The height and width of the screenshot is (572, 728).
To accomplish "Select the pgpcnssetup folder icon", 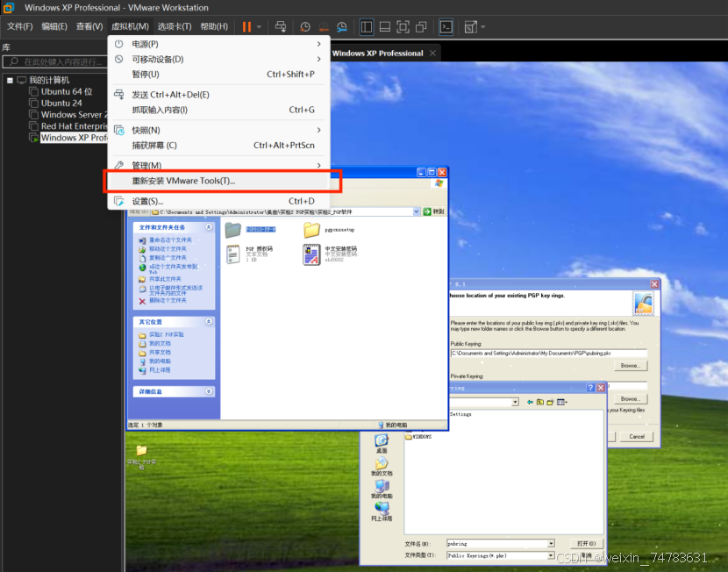I will tap(311, 230).
